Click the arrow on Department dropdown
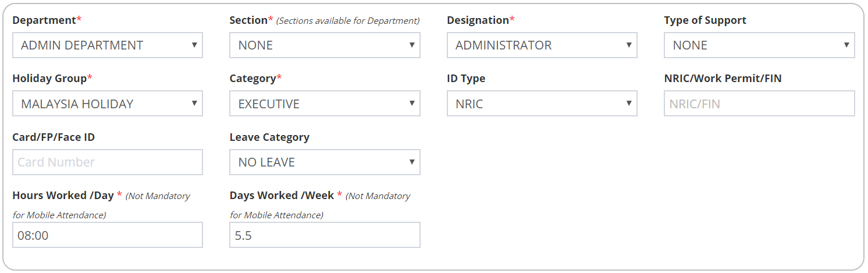Viewport: 868px width, 273px height. pos(194,45)
